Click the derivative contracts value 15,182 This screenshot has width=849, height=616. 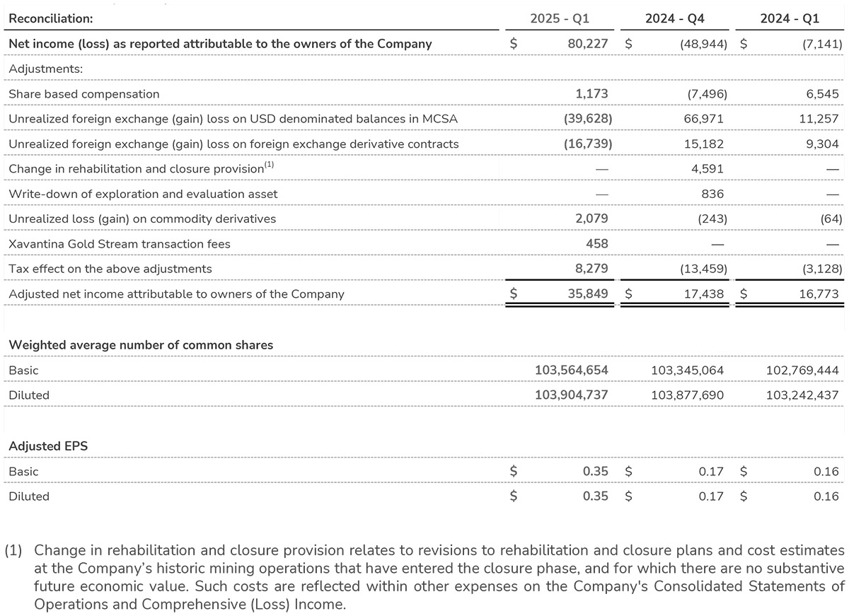coord(703,144)
